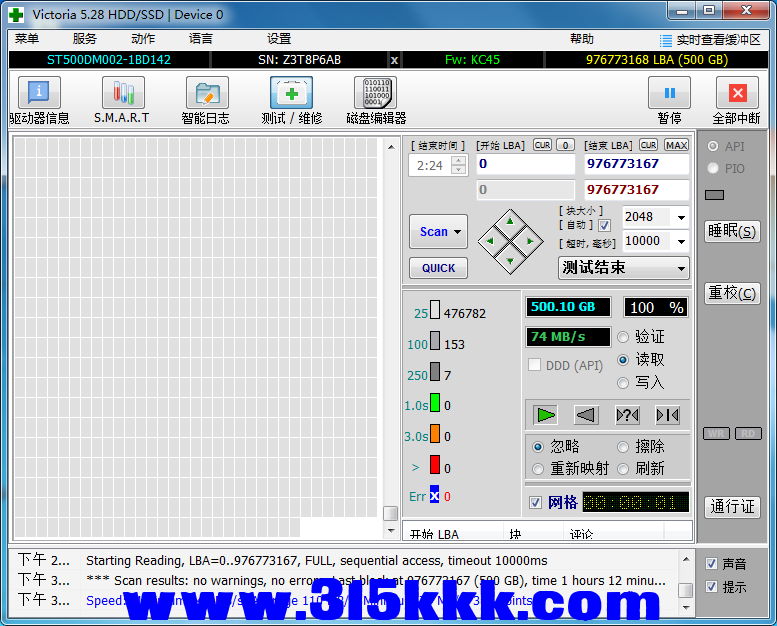Open the timeout 10000 dropdown
Image resolution: width=777 pixels, height=626 pixels.
point(681,241)
